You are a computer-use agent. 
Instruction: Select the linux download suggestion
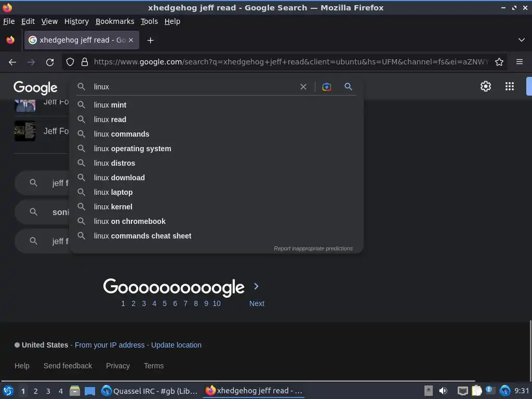click(x=216, y=178)
